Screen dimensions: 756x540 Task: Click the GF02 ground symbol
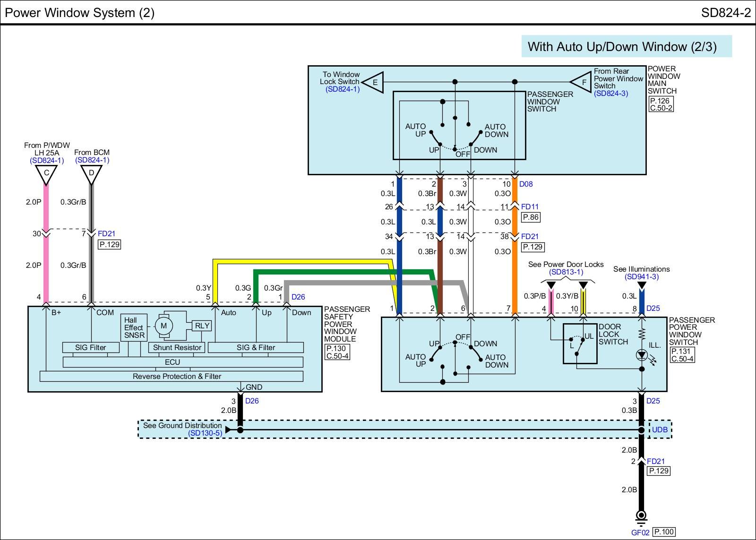pyautogui.click(x=641, y=516)
